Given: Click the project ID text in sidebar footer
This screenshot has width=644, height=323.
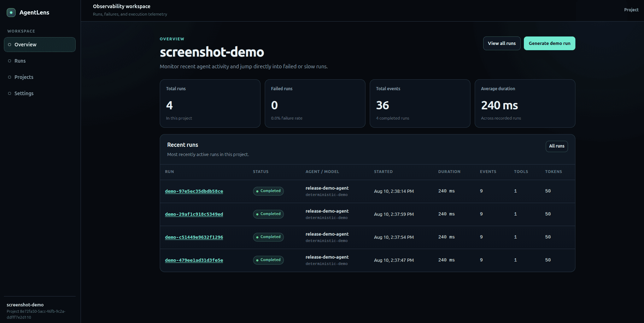Looking at the screenshot, I should point(36,315).
